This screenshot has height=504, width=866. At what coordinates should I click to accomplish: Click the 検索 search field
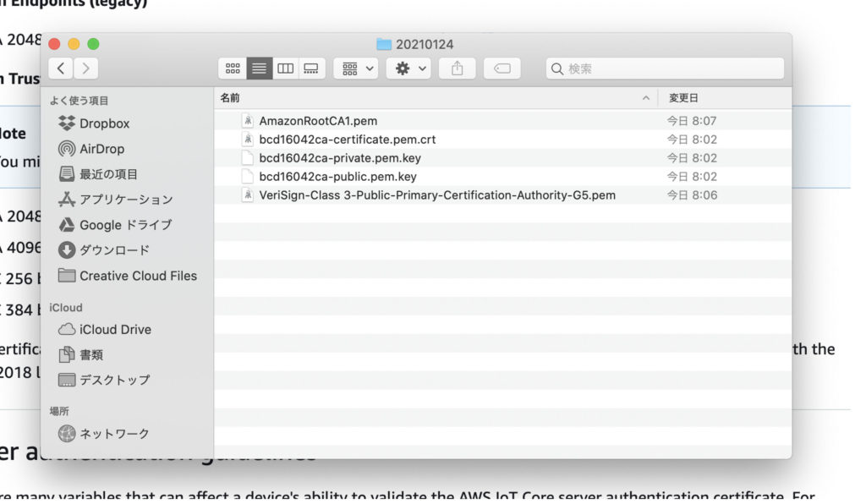(x=668, y=68)
